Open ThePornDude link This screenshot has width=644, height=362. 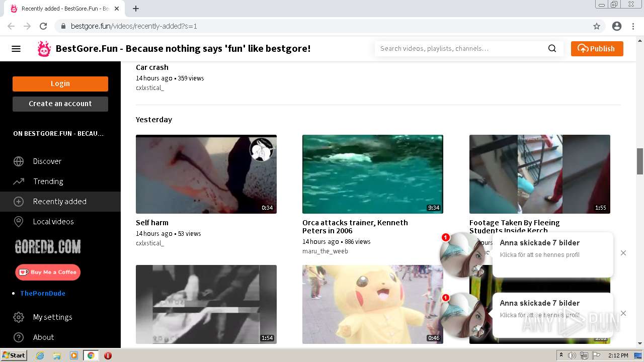[43, 293]
